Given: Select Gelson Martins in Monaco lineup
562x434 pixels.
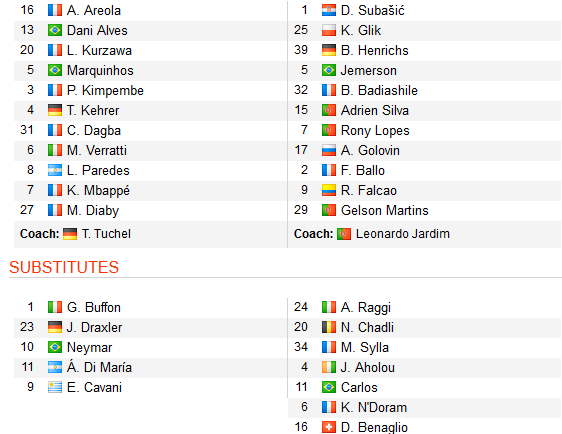Looking at the screenshot, I should point(385,210).
